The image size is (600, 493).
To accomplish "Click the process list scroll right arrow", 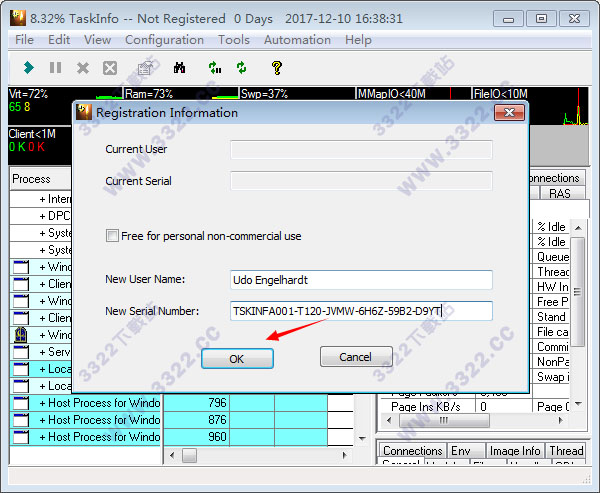I will (x=344, y=455).
